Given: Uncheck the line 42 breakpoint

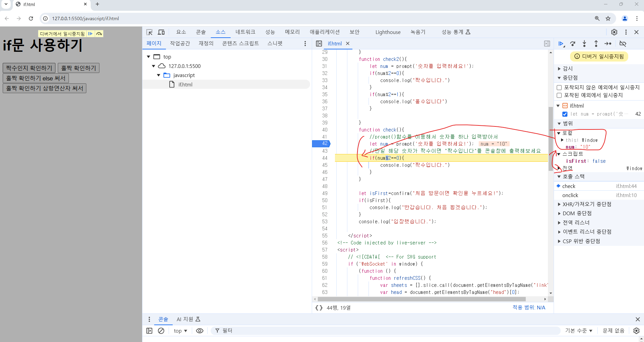Looking at the screenshot, I should click(x=565, y=114).
